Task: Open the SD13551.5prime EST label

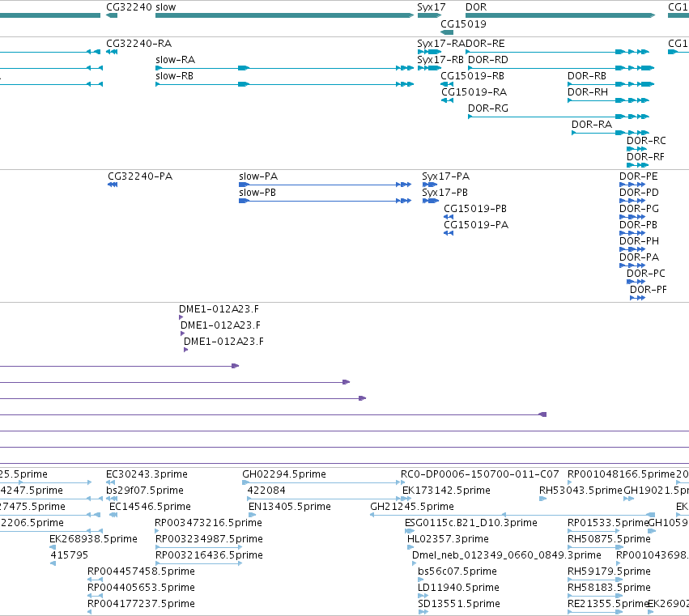Action: point(459,605)
